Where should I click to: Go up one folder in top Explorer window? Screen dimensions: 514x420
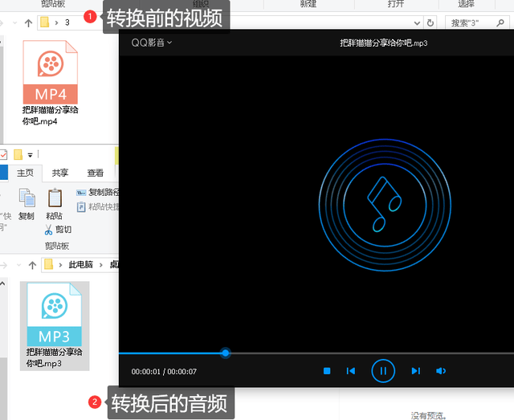29,23
